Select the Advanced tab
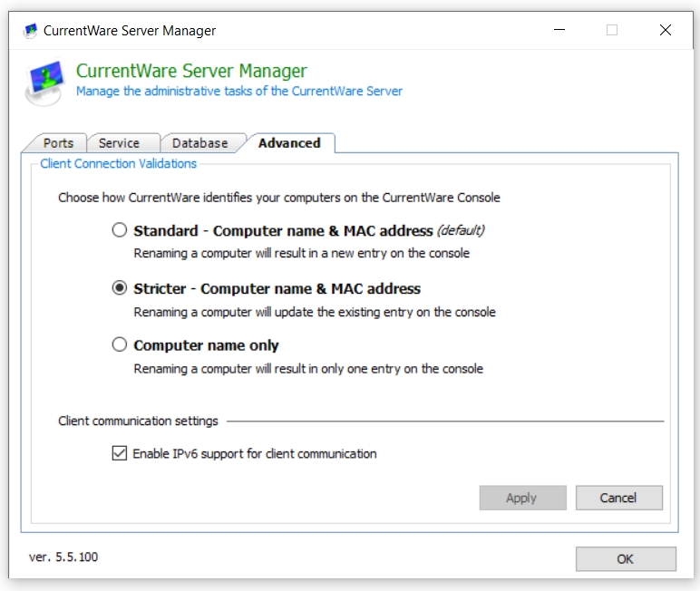The image size is (700, 591). [x=289, y=143]
